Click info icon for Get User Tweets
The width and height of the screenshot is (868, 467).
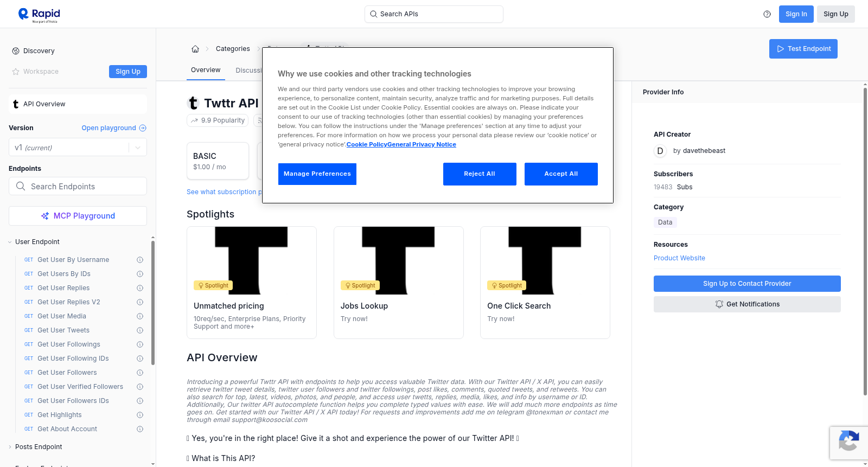click(x=140, y=330)
